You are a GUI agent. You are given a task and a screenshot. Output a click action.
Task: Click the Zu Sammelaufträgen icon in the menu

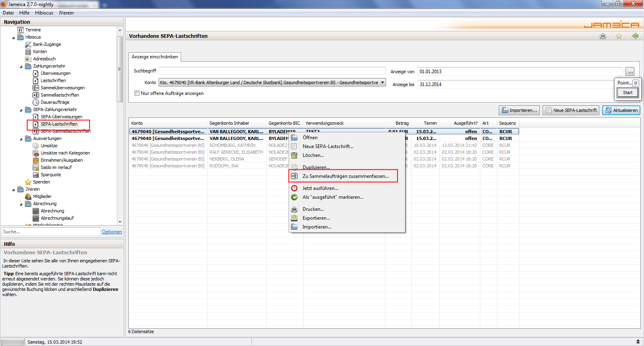[x=294, y=176]
